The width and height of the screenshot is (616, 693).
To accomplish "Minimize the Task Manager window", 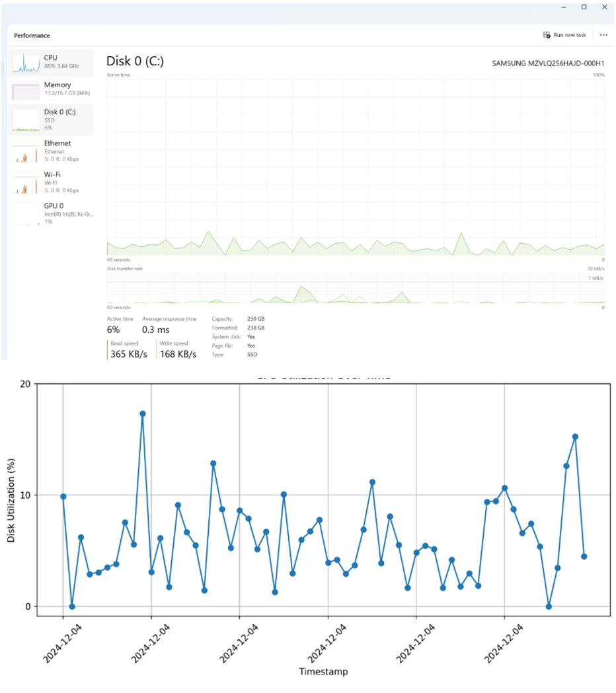I will tap(564, 7).
